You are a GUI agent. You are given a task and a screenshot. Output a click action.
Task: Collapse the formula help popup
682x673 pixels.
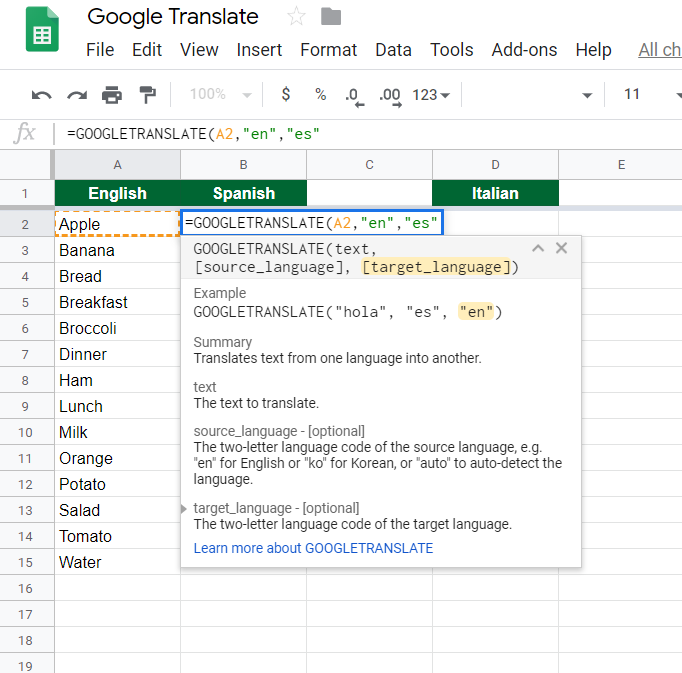(x=538, y=248)
